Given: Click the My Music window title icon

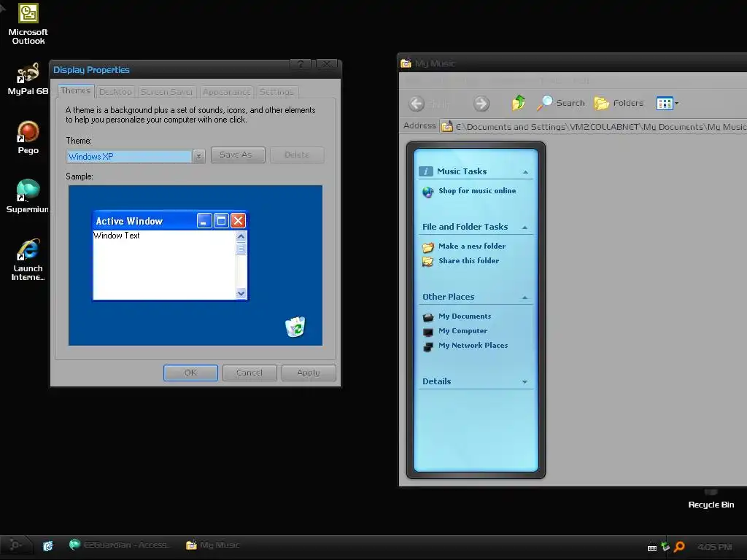Looking at the screenshot, I should (x=406, y=63).
